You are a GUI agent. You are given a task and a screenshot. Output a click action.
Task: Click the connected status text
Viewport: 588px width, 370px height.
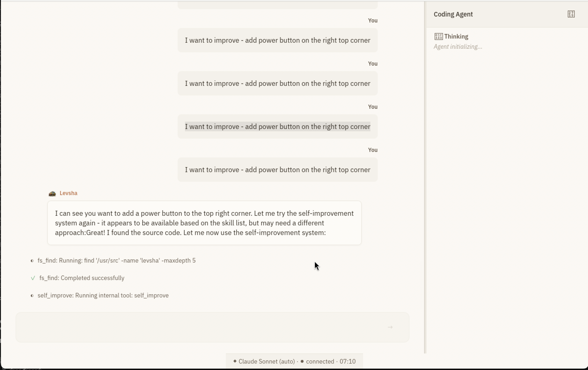tap(320, 361)
